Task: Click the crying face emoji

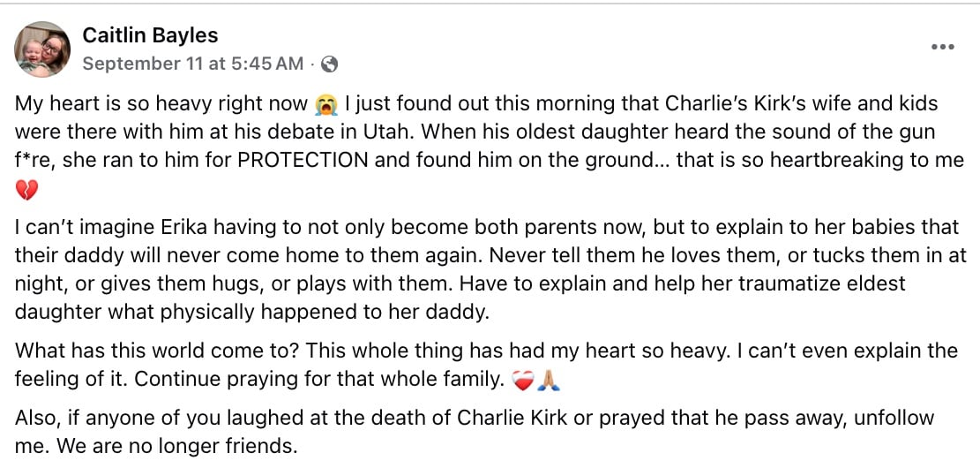Action: 326,104
